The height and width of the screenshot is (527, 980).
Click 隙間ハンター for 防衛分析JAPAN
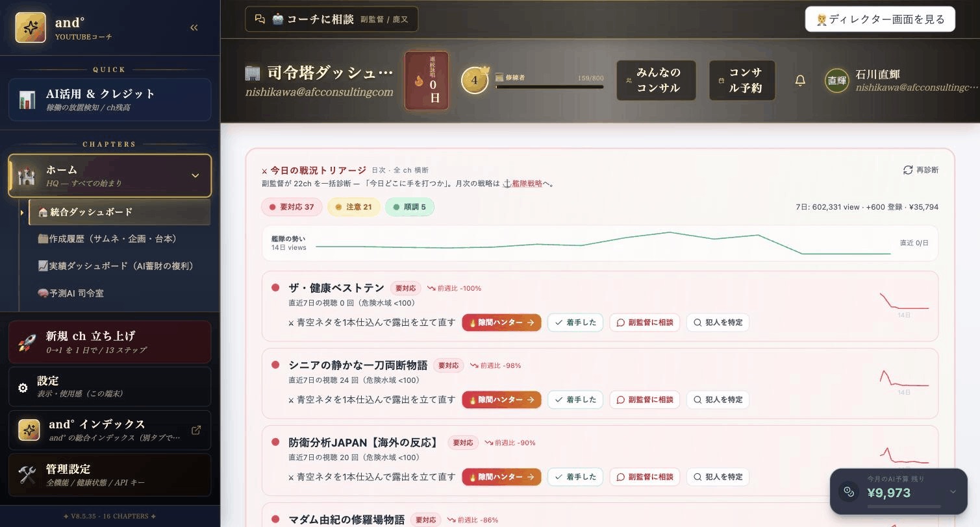tap(501, 477)
